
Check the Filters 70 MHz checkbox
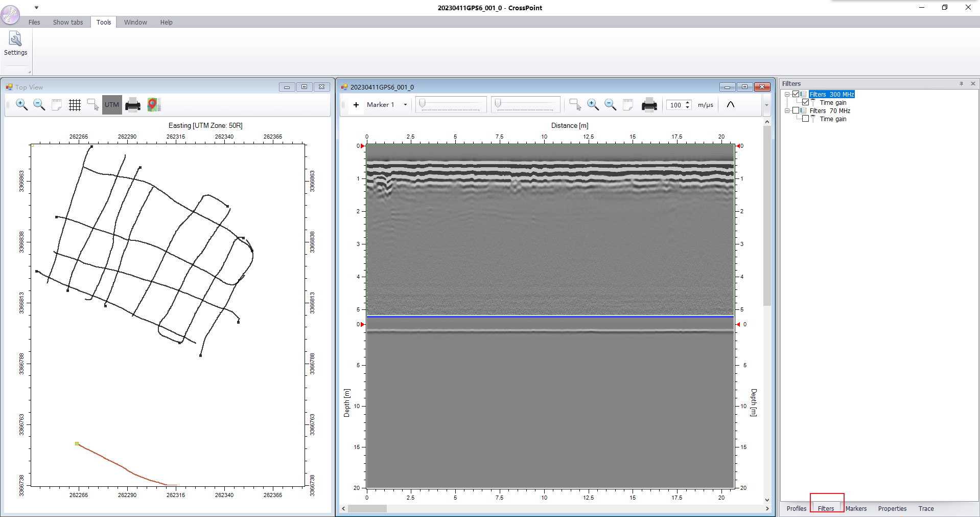pos(796,110)
